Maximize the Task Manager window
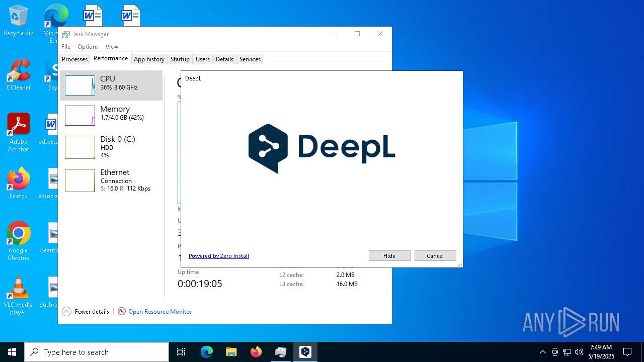This screenshot has width=644, height=362. point(357,34)
